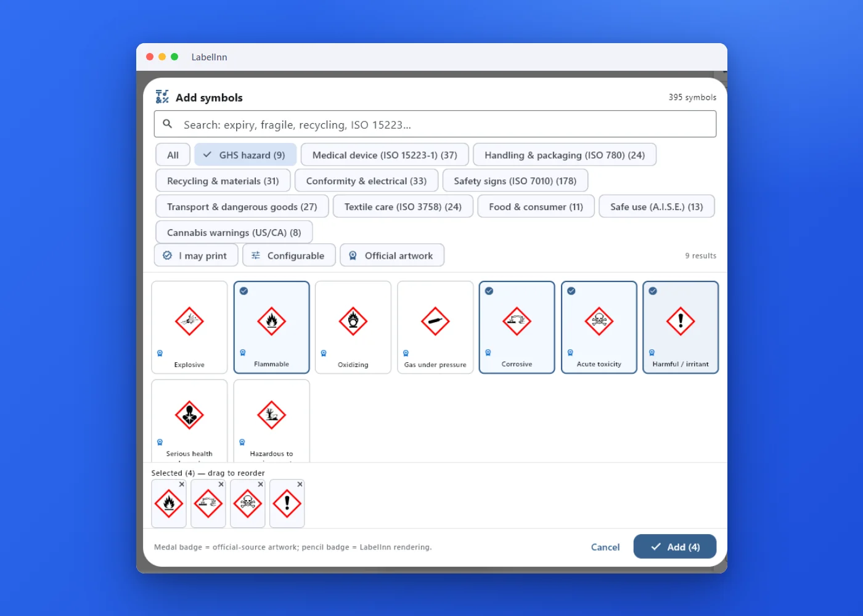Deselect the Acute toxicity symbol card
Image resolution: width=863 pixels, height=616 pixels.
(x=599, y=327)
